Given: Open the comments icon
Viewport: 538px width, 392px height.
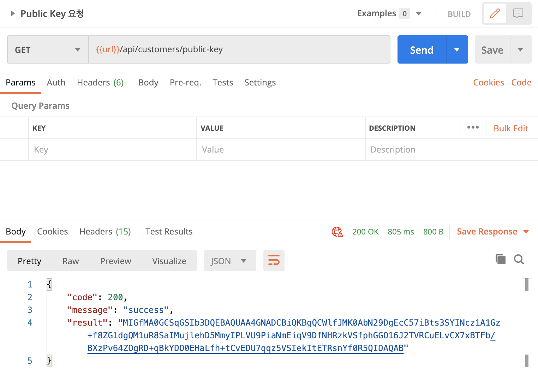Looking at the screenshot, I should pos(518,13).
